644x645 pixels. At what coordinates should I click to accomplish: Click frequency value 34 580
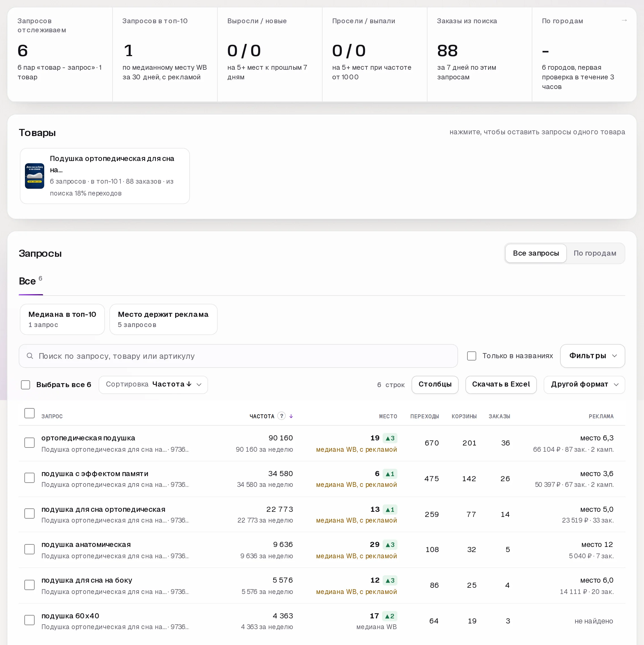tap(280, 473)
